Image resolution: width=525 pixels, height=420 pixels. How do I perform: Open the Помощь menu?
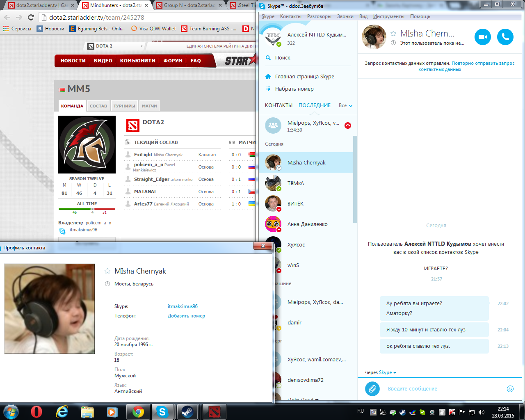point(420,16)
